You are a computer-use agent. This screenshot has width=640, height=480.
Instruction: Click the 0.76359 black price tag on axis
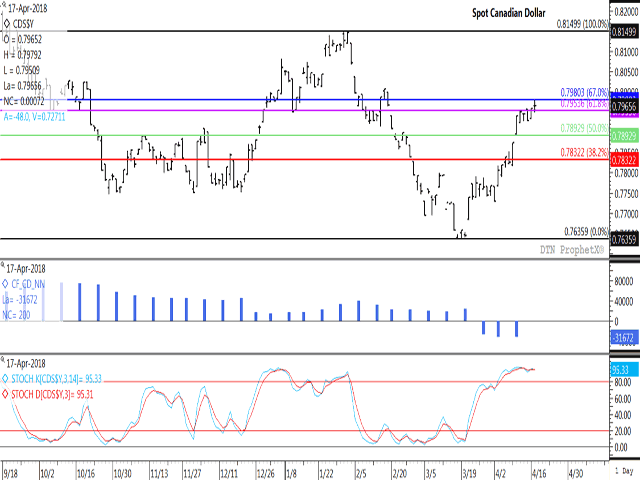(624, 239)
